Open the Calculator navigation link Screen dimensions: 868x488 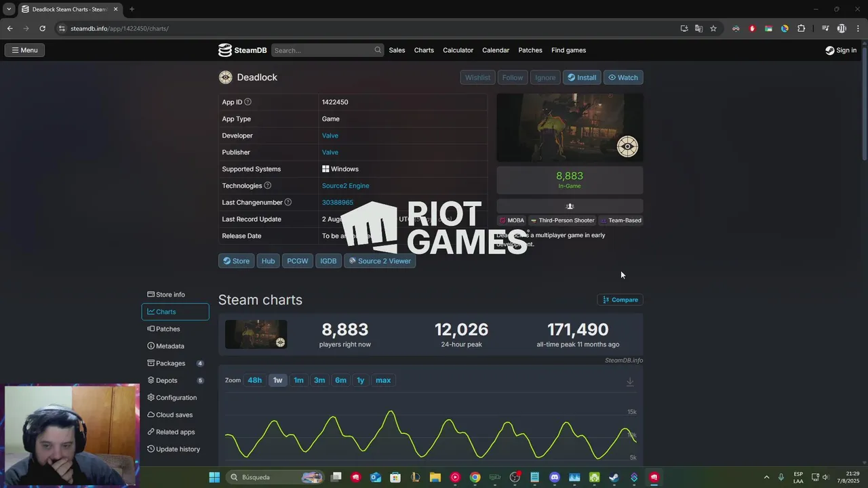458,50
